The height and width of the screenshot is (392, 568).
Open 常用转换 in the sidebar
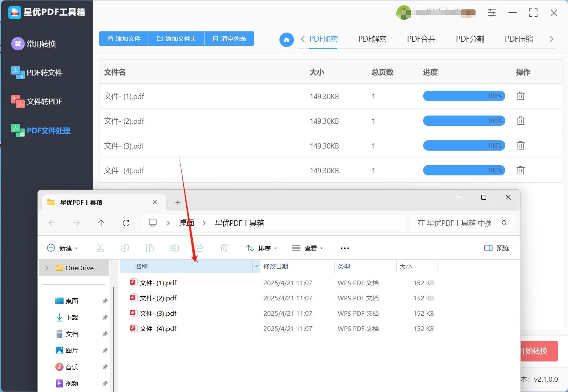(34, 44)
